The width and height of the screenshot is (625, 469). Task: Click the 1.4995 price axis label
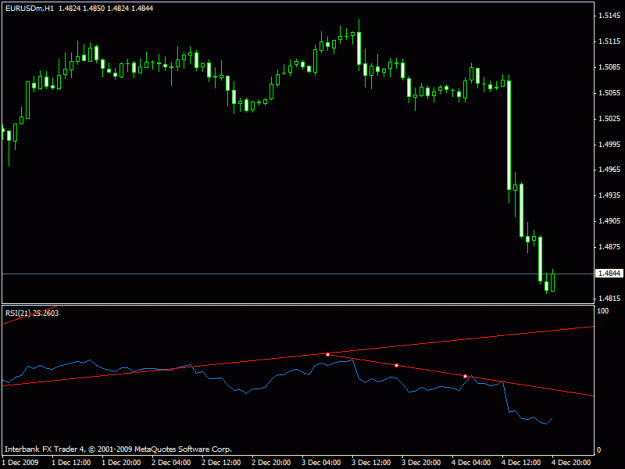(609, 144)
